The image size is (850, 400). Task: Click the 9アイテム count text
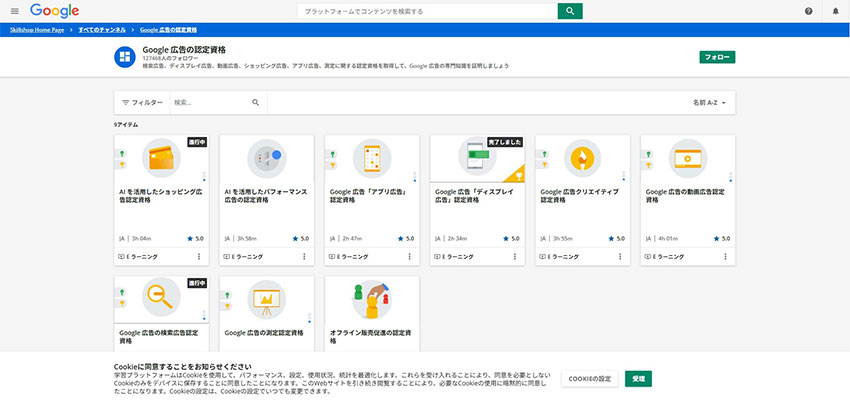tap(126, 125)
